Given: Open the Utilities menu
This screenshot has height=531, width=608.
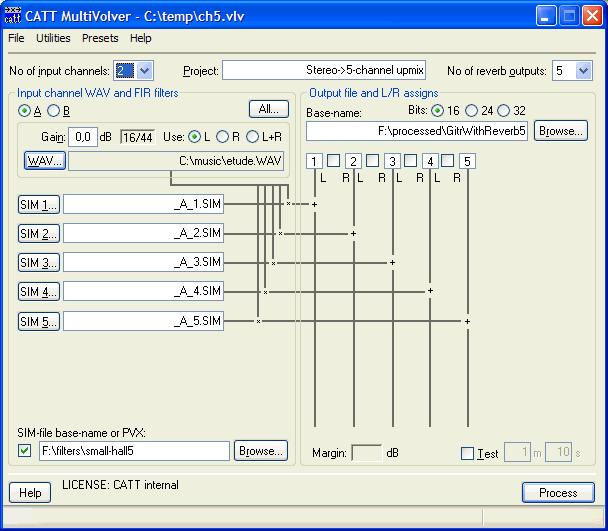Looking at the screenshot, I should point(53,38).
